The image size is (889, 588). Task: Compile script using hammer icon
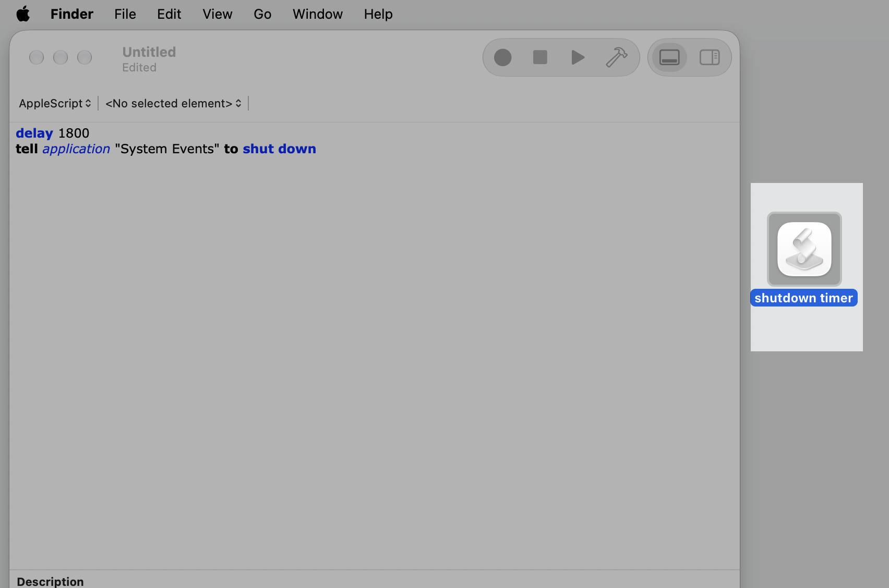pos(616,57)
